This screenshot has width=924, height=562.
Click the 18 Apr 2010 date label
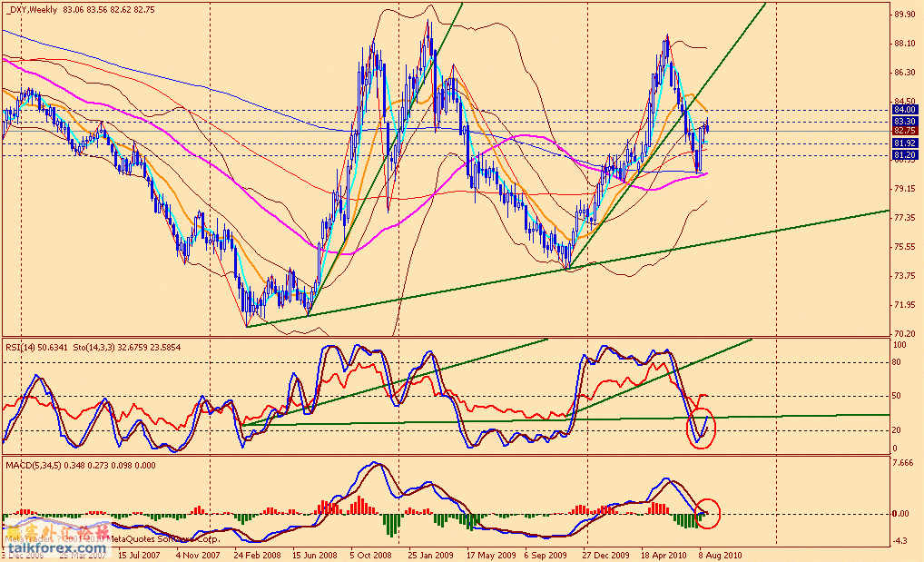point(663,553)
